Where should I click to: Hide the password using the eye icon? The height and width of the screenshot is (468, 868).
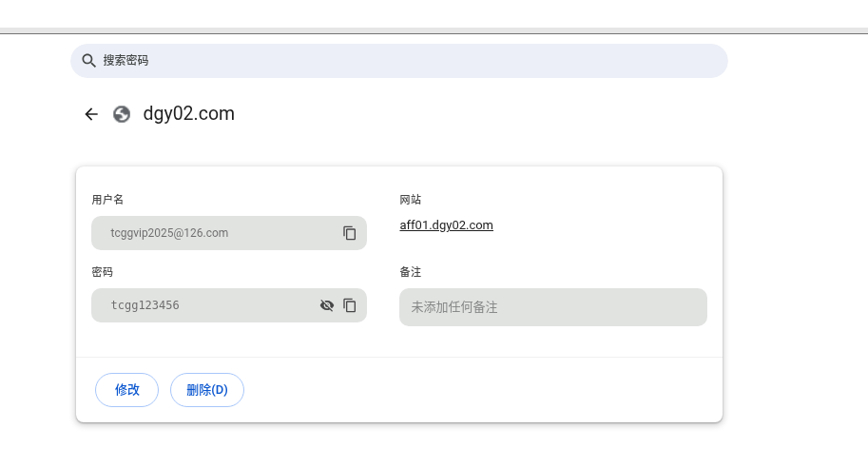[x=327, y=305]
